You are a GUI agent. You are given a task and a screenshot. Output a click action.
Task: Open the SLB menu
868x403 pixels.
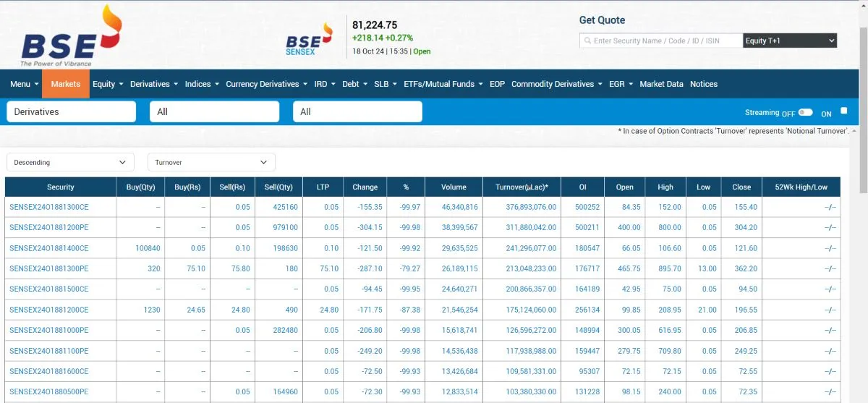386,84
